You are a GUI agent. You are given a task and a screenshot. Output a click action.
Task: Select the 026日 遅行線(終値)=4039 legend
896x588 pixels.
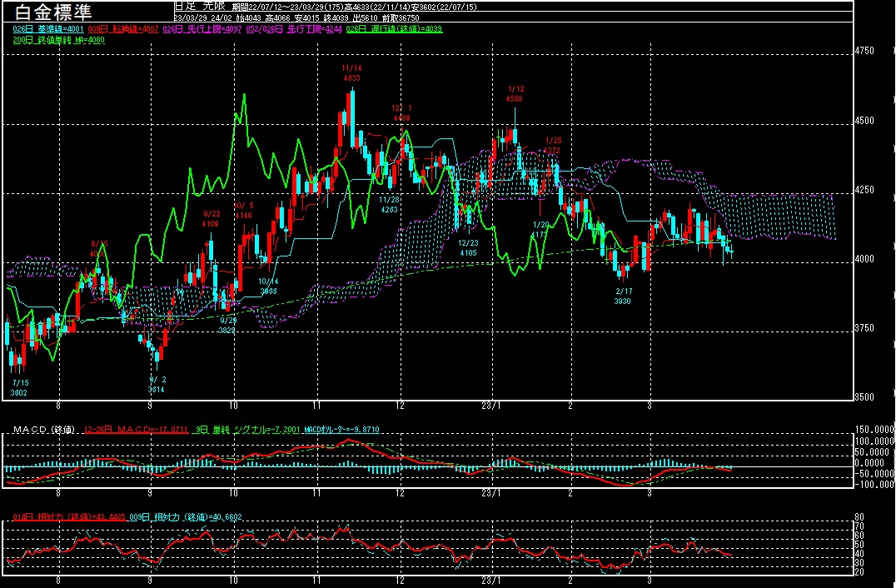click(394, 28)
